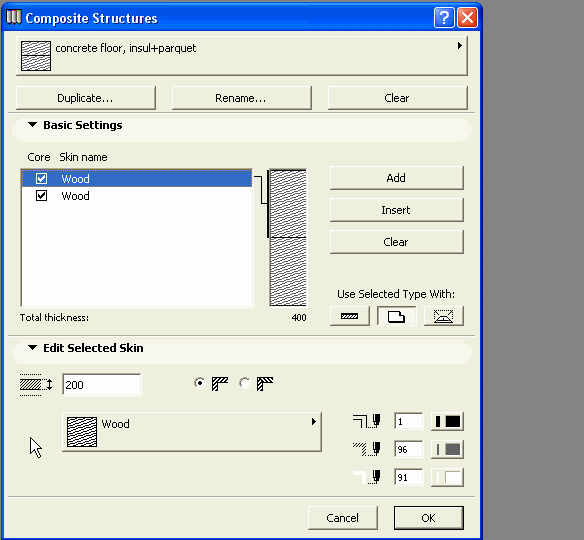Click the fill background pen icon

click(367, 477)
